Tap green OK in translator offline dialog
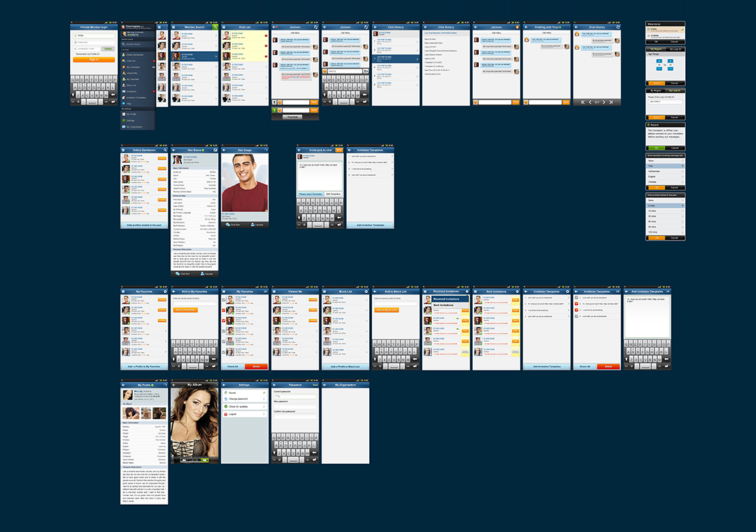 tap(657, 148)
